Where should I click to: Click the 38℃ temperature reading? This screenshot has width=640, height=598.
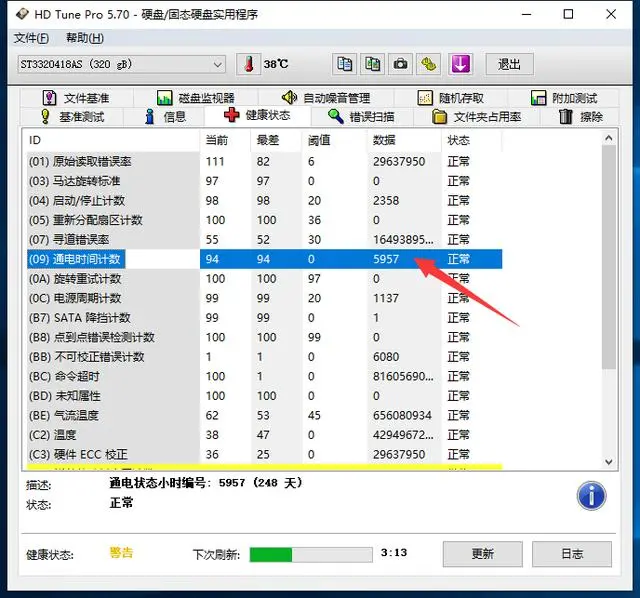[276, 64]
